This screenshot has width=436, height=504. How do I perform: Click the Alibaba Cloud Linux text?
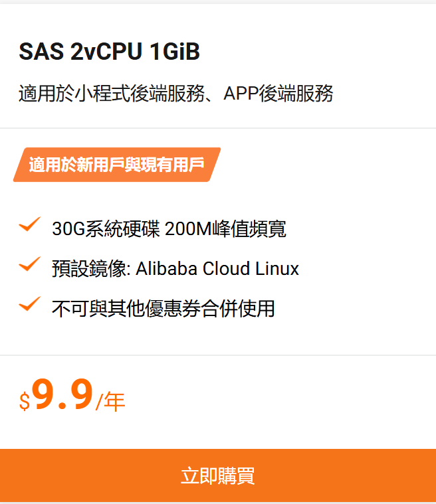(x=217, y=269)
